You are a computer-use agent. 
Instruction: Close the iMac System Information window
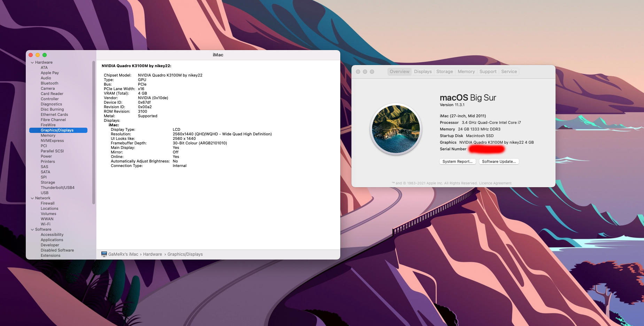(31, 55)
